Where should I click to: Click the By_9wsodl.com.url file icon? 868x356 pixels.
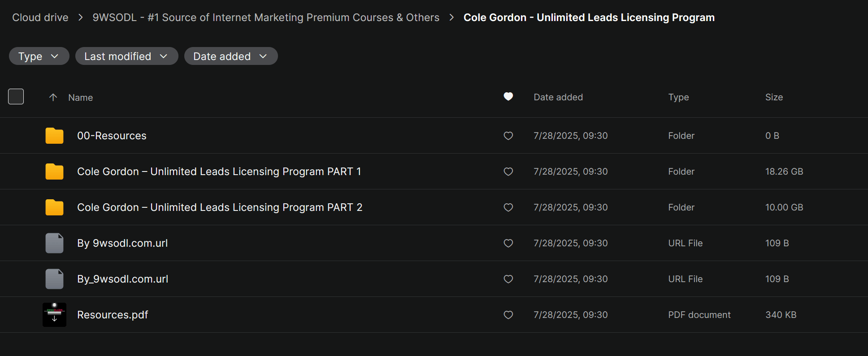tap(54, 279)
